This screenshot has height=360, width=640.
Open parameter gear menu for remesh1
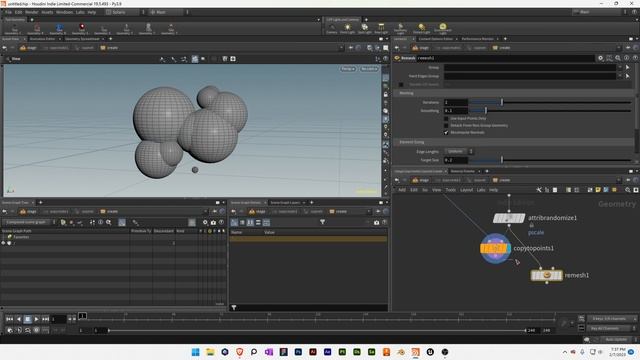[601, 58]
